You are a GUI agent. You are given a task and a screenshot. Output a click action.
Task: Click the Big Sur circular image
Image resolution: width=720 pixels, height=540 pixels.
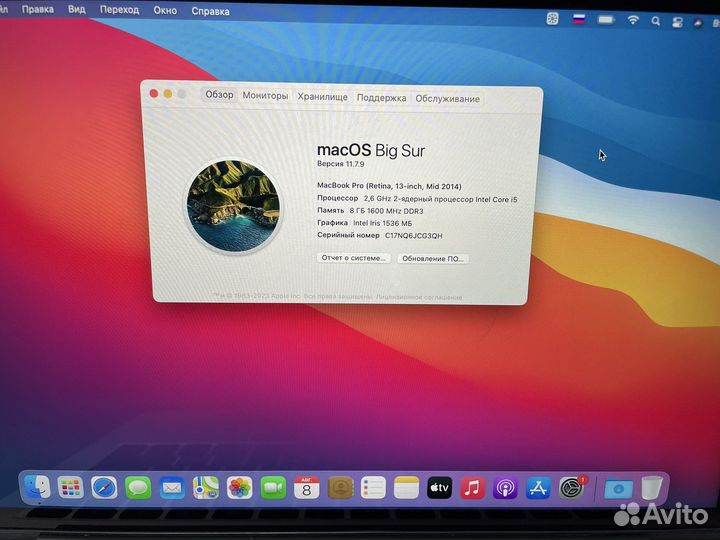click(233, 206)
